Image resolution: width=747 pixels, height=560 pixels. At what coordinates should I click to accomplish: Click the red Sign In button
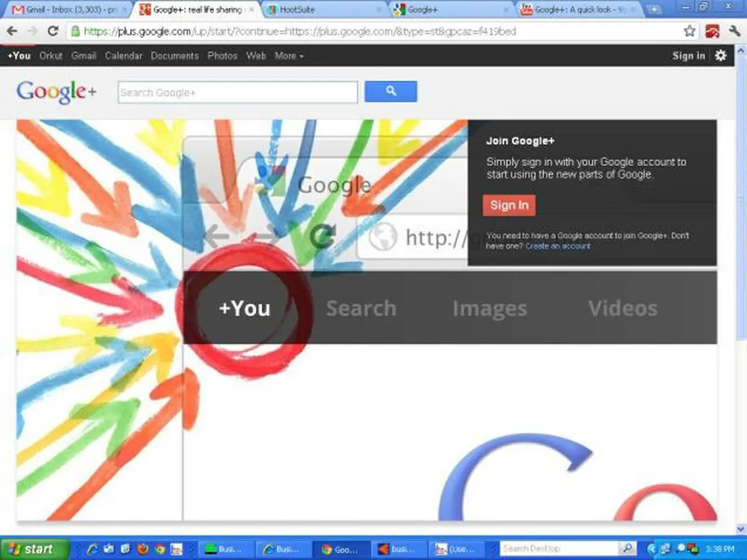pyautogui.click(x=509, y=205)
